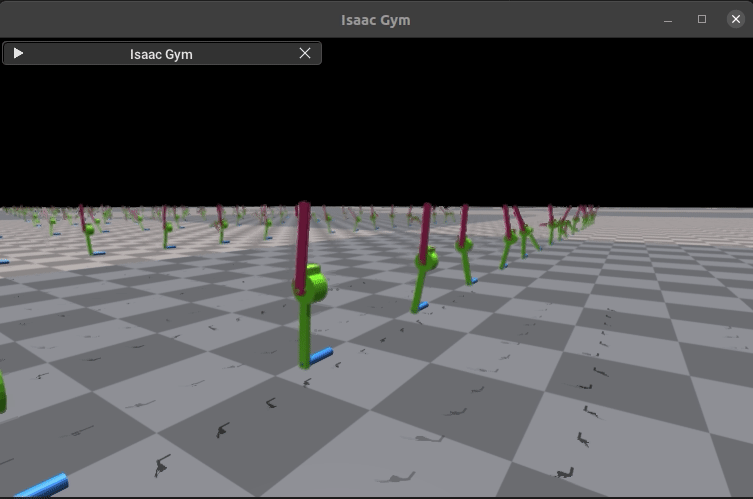Screen dimensions: 753x499
Task: Click the Isaac Gym window title text
Action: [x=376, y=20]
